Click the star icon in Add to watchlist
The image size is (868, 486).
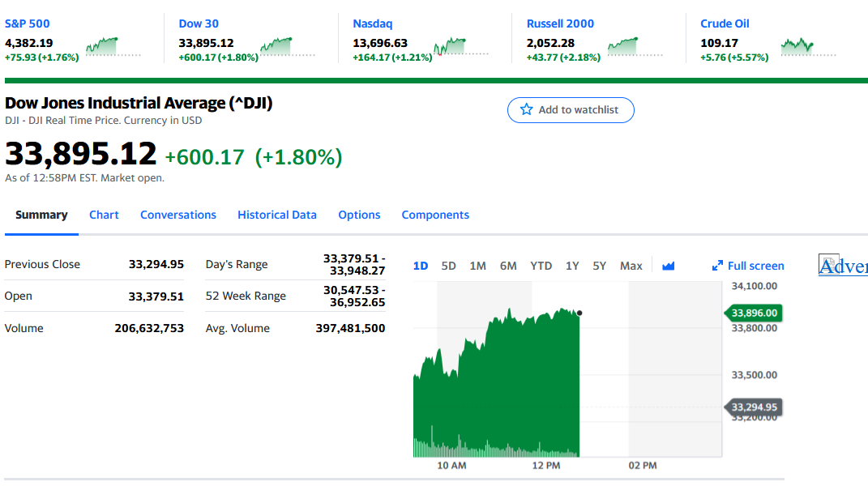coord(527,109)
